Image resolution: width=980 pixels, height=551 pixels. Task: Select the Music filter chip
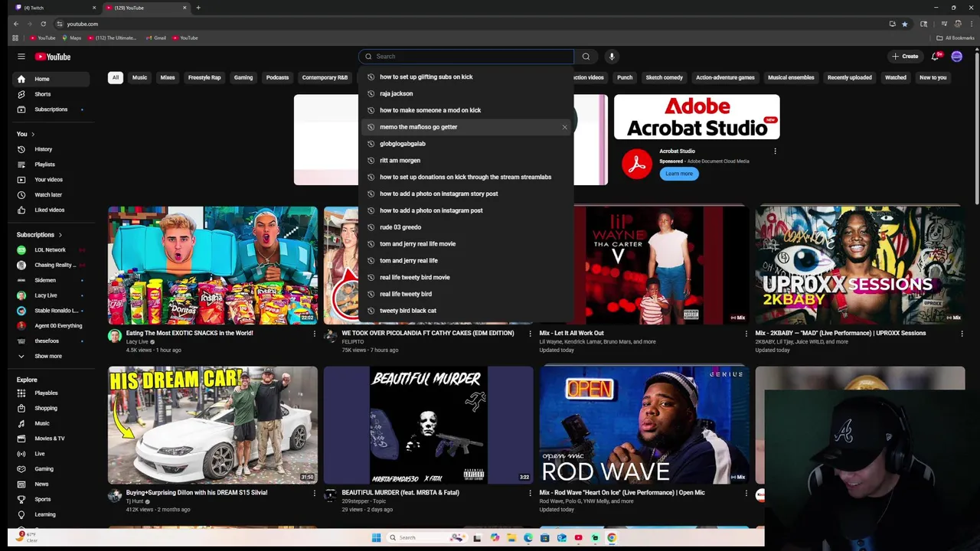(x=139, y=77)
